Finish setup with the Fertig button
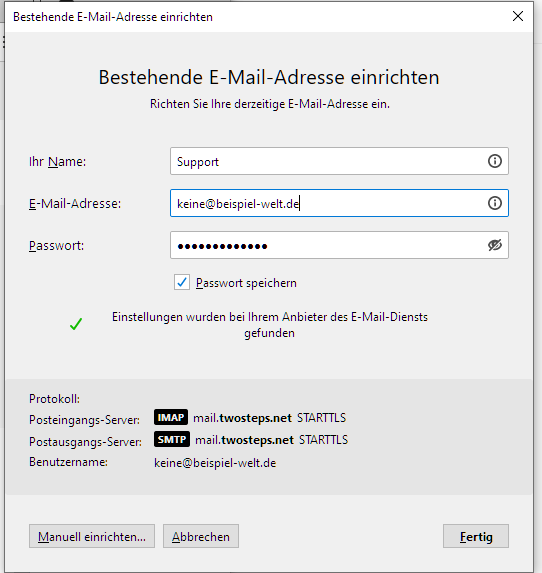The image size is (542, 573). tap(475, 536)
